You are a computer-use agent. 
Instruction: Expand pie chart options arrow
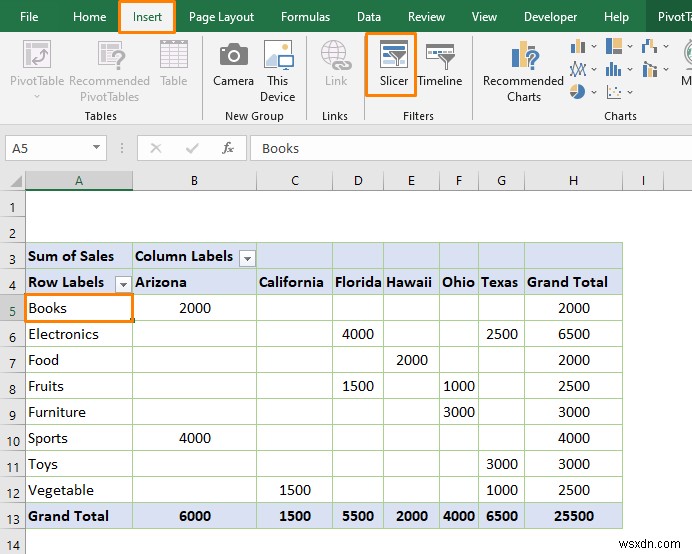(x=594, y=92)
